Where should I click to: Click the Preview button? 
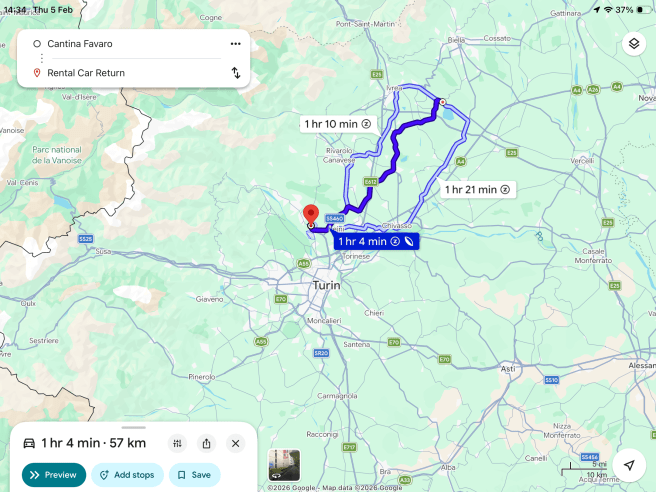pyautogui.click(x=54, y=475)
